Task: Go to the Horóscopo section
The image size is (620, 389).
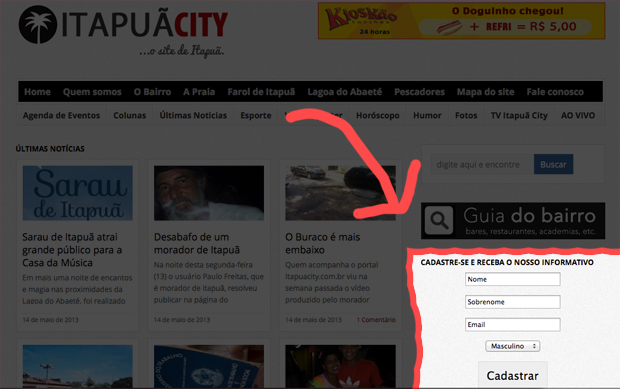Action: click(378, 115)
